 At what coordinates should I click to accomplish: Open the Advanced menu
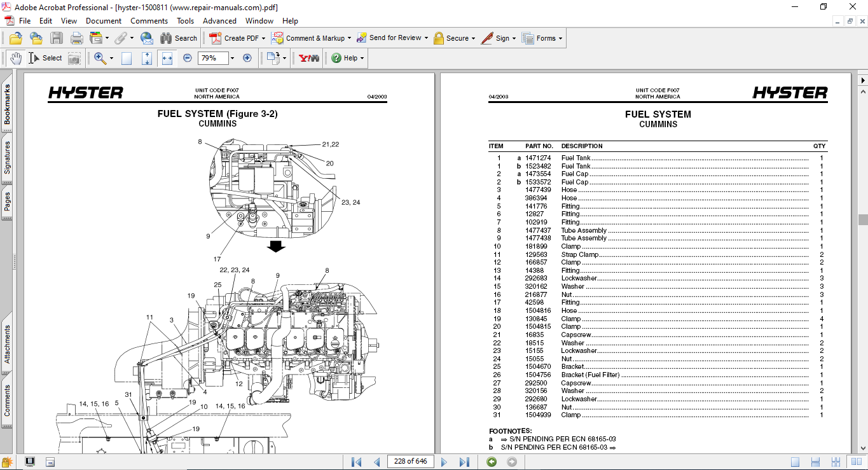219,21
